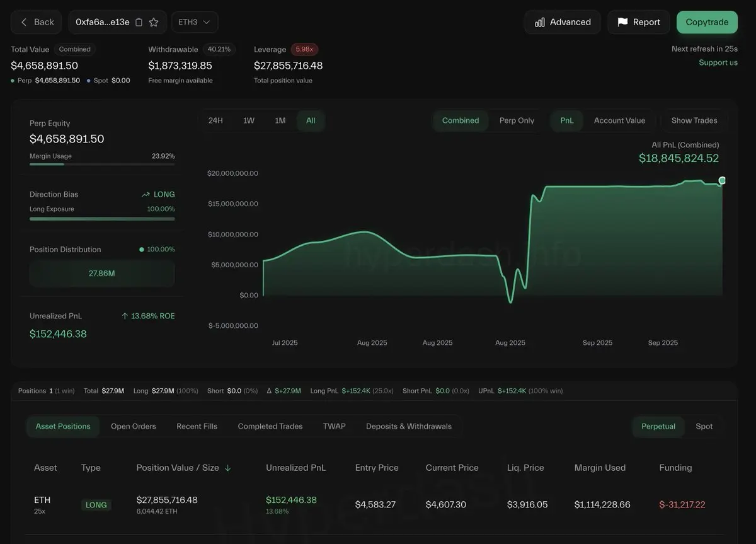The width and height of the screenshot is (756, 544).
Task: Copy the wallet address with the clipboard icon
Action: coord(139,22)
